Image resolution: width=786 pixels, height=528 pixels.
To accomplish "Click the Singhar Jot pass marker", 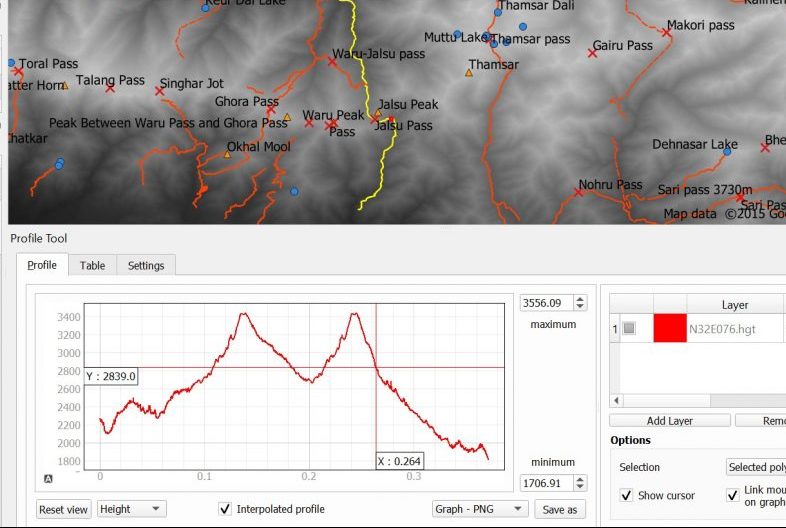I will (x=159, y=91).
